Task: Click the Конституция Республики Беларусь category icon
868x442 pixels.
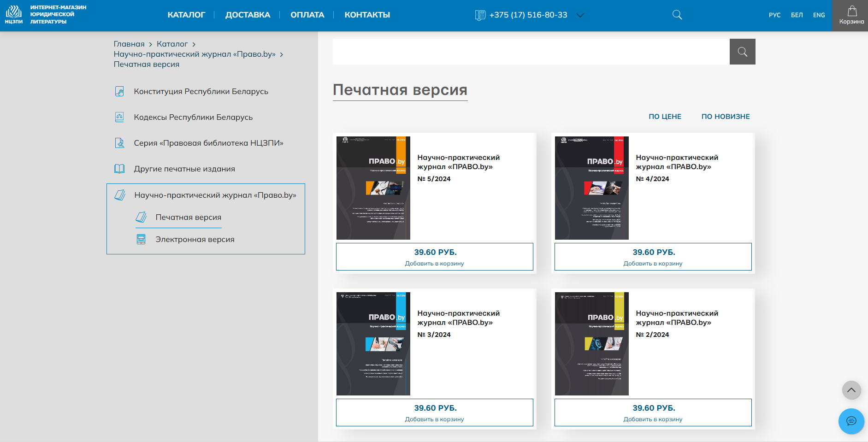Action: pyautogui.click(x=119, y=91)
